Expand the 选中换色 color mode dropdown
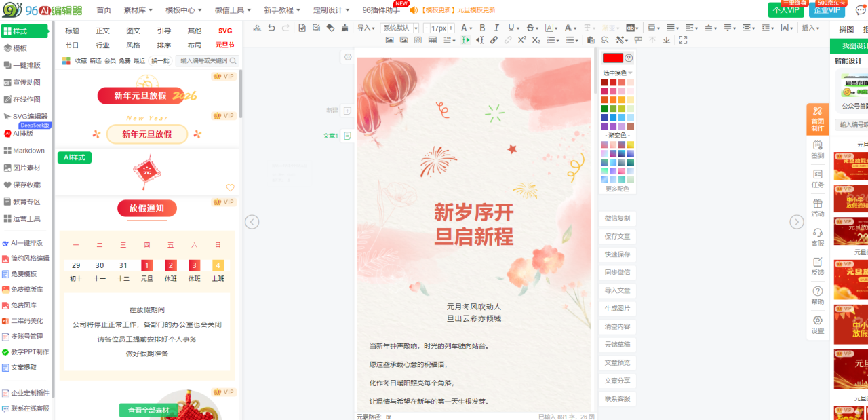 coord(617,73)
